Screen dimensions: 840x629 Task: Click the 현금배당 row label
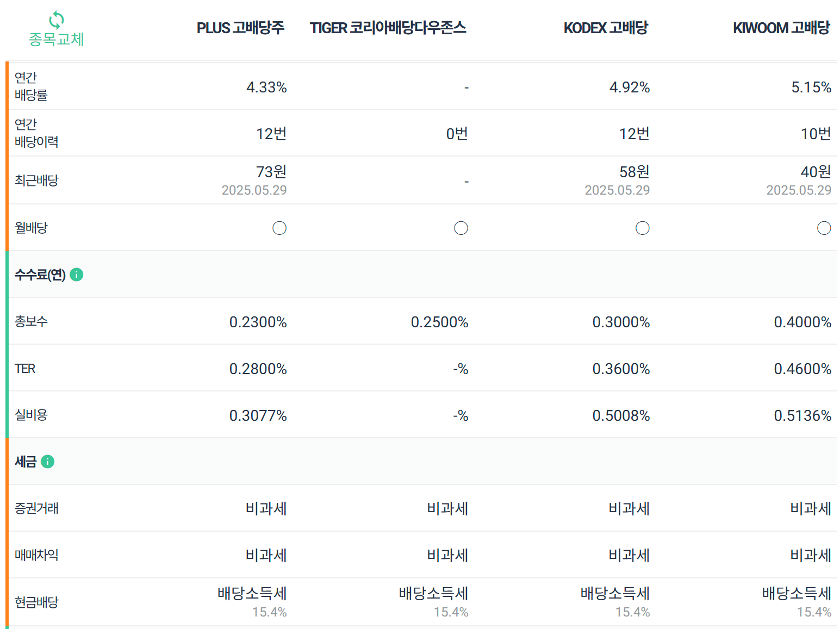point(36,602)
